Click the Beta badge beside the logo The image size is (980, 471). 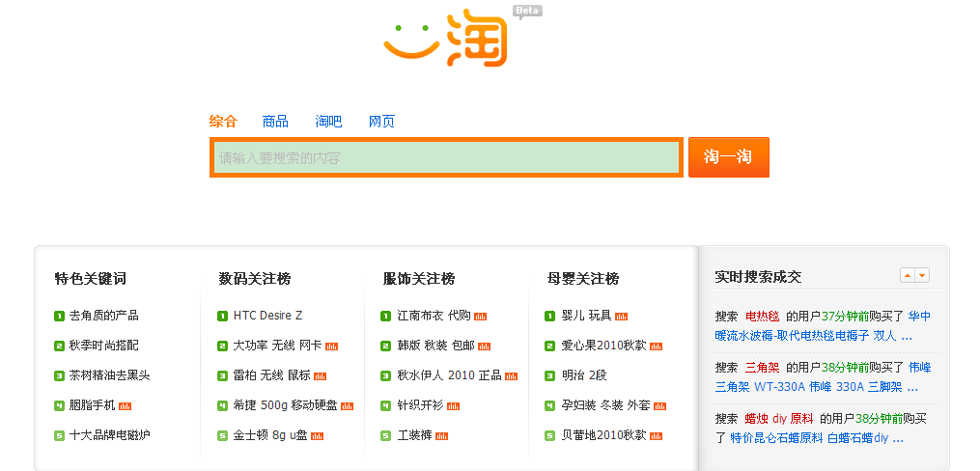[527, 12]
